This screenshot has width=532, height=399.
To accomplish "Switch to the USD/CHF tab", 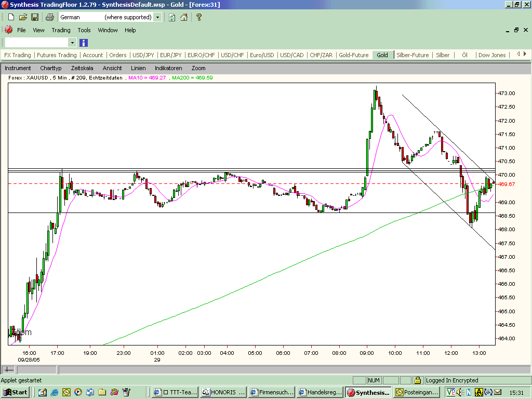I will (232, 55).
